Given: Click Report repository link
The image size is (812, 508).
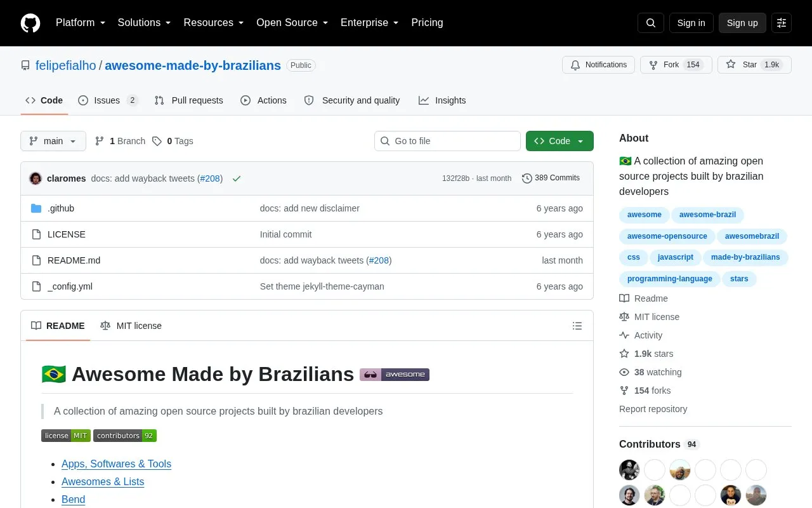Looking at the screenshot, I should click(x=653, y=409).
